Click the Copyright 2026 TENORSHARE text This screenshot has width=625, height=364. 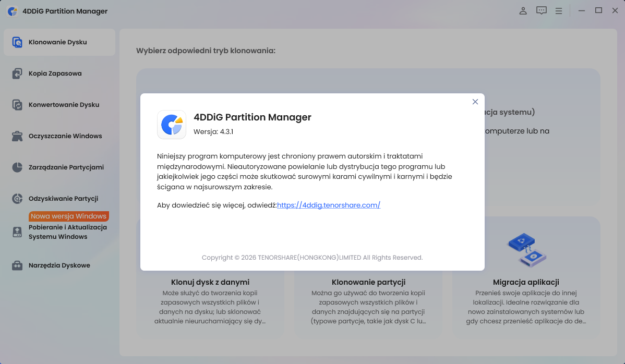(312, 258)
